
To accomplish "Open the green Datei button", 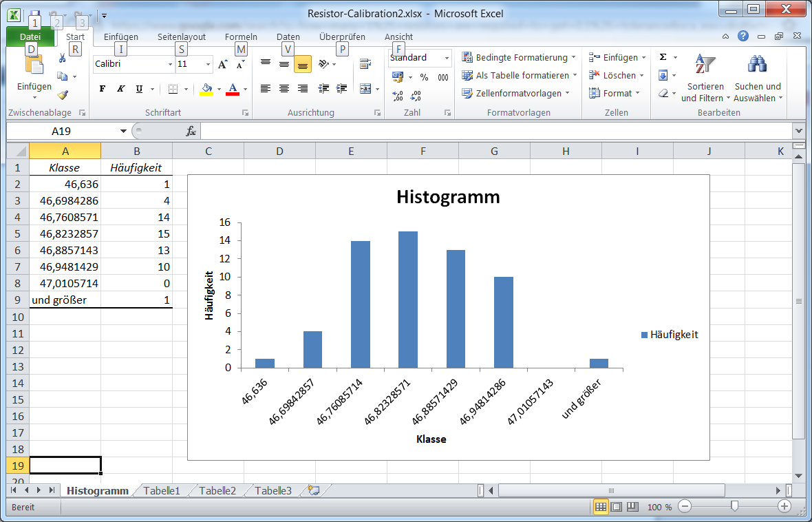I will 30,37.
